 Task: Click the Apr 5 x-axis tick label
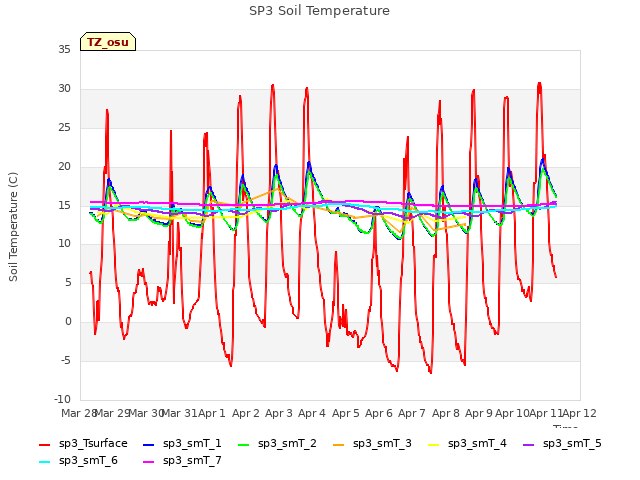(x=345, y=413)
